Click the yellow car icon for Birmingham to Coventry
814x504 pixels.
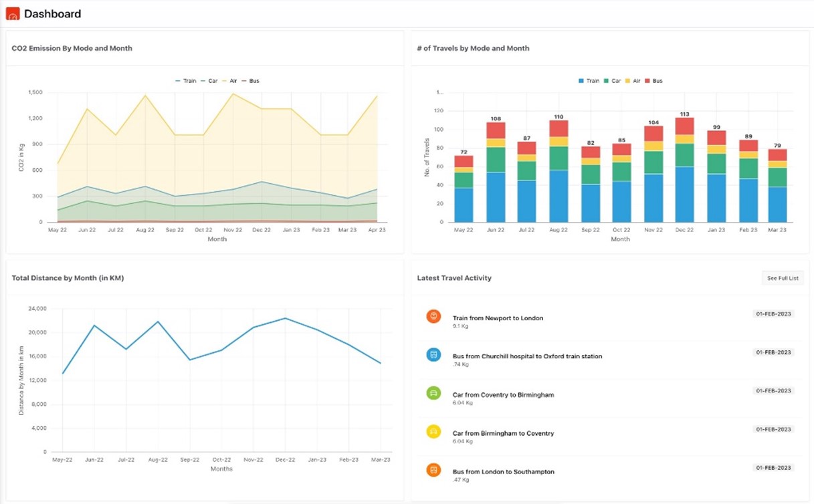point(433,432)
